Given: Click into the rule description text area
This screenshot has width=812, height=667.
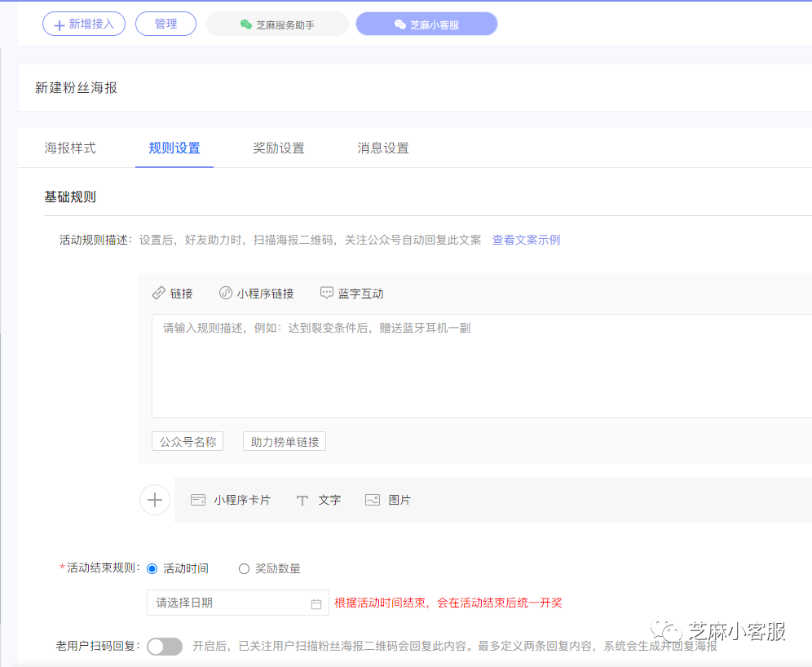Looking at the screenshot, I should 481,367.
